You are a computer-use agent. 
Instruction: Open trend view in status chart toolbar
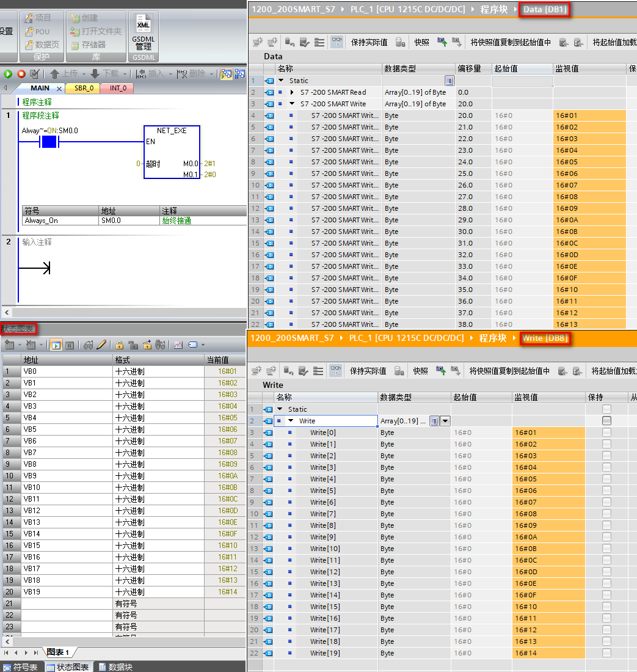[x=178, y=345]
